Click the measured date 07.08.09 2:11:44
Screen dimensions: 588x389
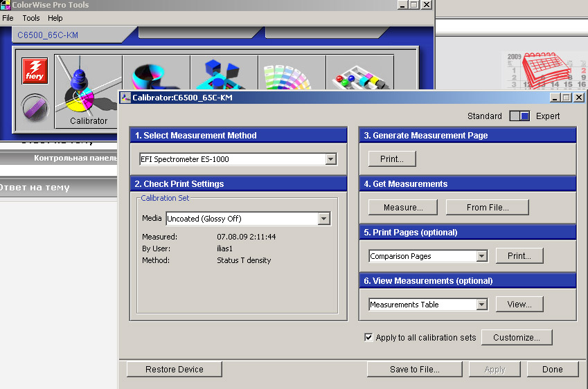246,237
